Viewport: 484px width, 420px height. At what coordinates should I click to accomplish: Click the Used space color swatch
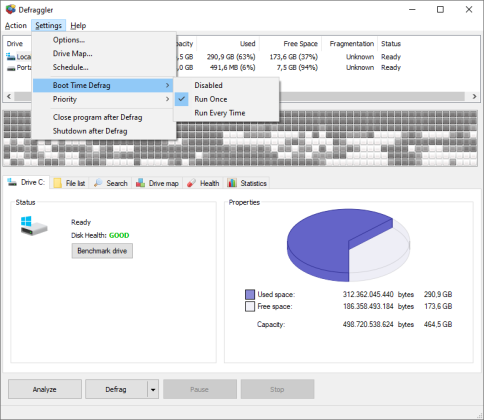pyautogui.click(x=250, y=294)
